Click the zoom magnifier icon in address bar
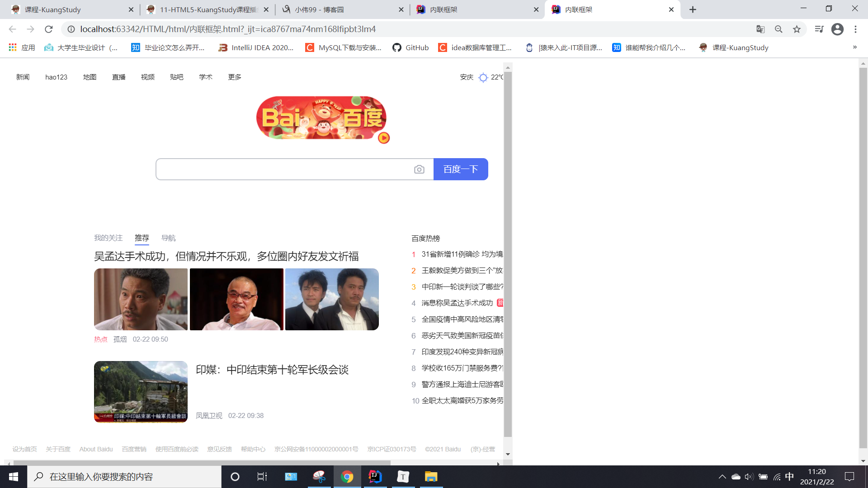This screenshot has width=868, height=488. pyautogui.click(x=778, y=29)
